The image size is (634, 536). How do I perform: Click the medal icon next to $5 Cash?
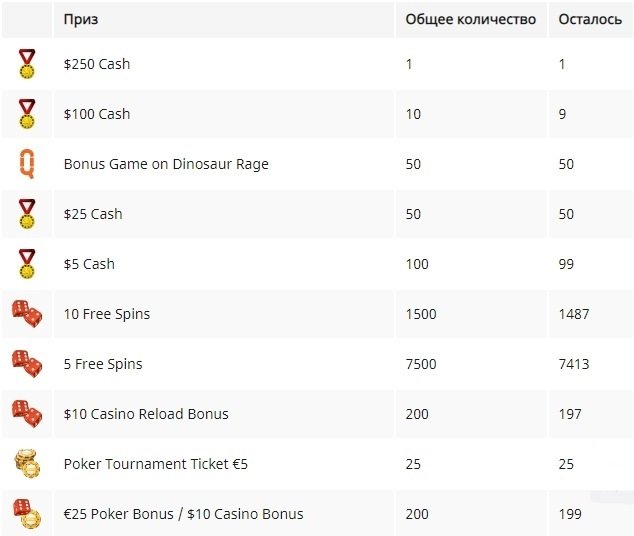tap(27, 264)
